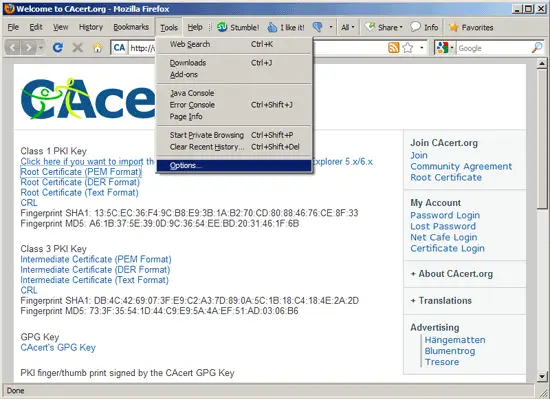Open Error Console from the Tools menu
Screen dimensions: 550x399
[x=234, y=104]
